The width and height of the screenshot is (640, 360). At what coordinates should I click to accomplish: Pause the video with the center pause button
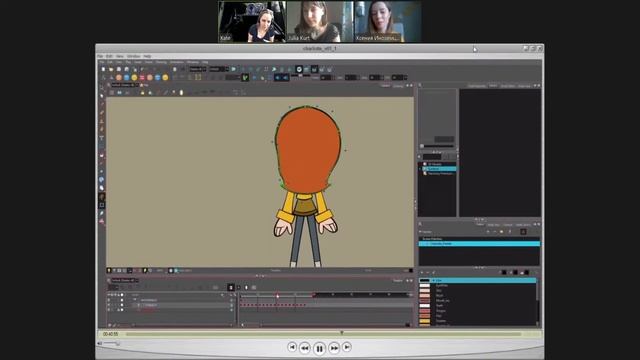tap(319, 349)
